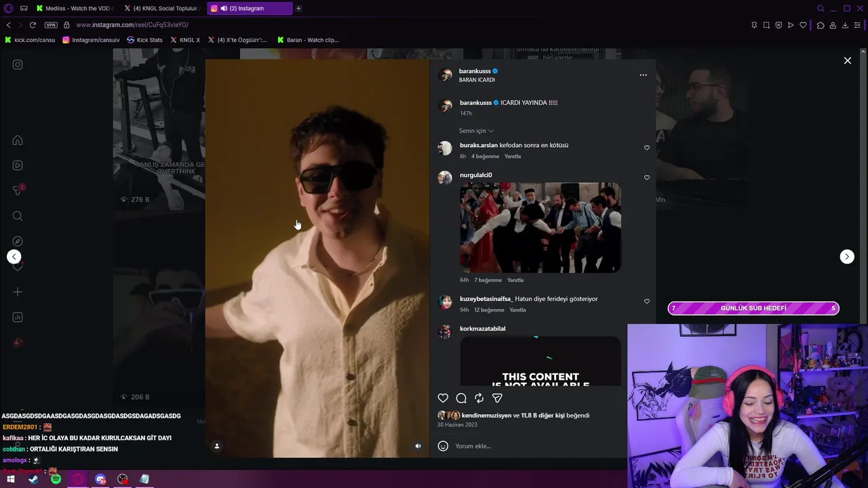Screen dimensions: 868x488
Task: Select the '(2) Instagram' browser tab
Action: tap(249, 8)
